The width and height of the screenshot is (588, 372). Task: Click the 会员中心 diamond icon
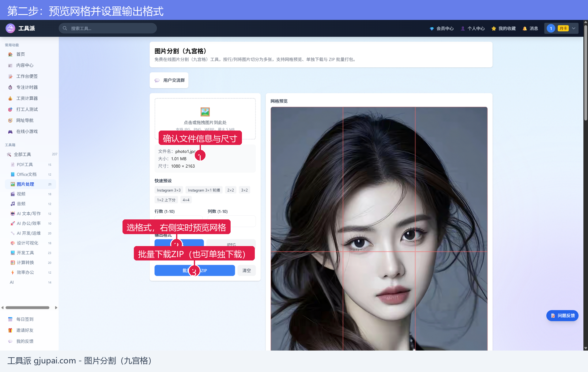pos(432,28)
